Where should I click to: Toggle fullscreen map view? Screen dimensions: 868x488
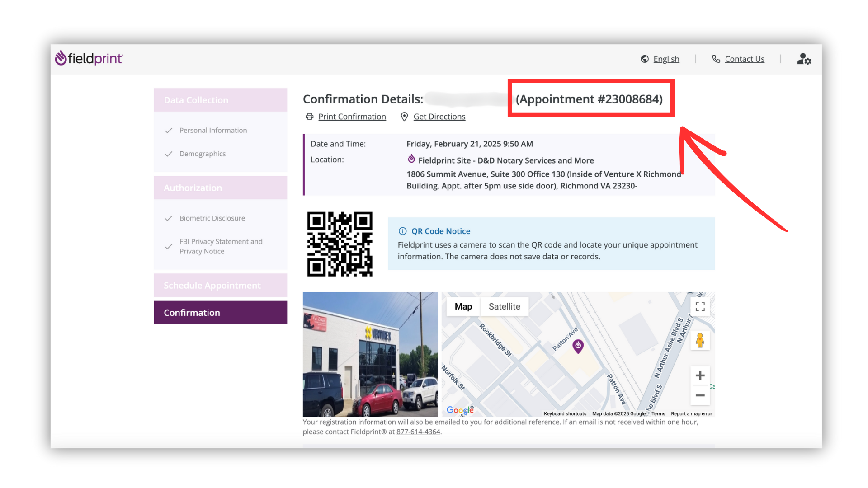point(700,307)
